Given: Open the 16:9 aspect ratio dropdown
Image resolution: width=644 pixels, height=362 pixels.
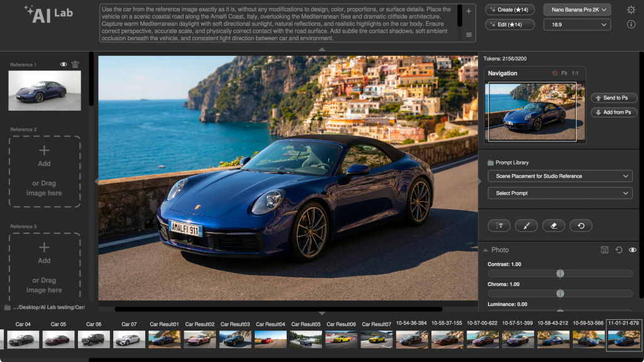Looking at the screenshot, I should point(577,25).
